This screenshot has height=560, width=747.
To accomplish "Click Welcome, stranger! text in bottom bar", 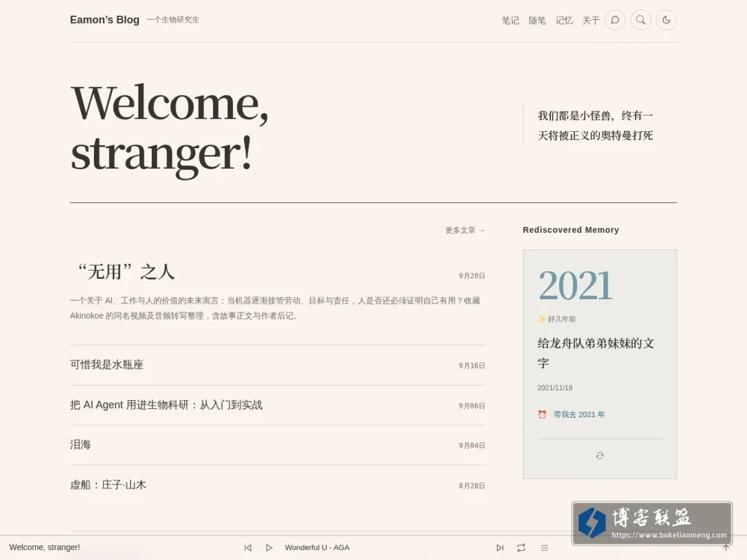I will 45,548.
